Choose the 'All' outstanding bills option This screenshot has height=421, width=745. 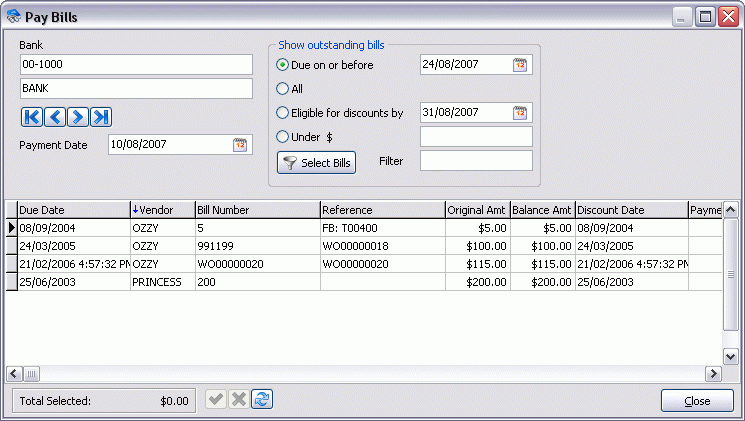coord(283,89)
